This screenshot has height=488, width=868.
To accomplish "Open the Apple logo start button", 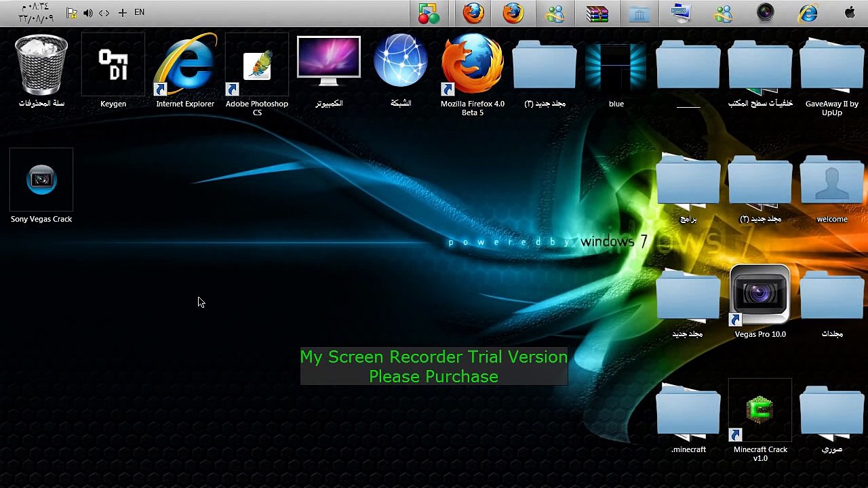I will point(850,13).
